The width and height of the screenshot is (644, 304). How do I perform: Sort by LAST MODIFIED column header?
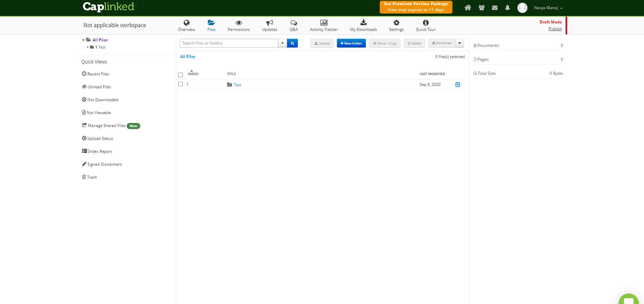pos(432,74)
